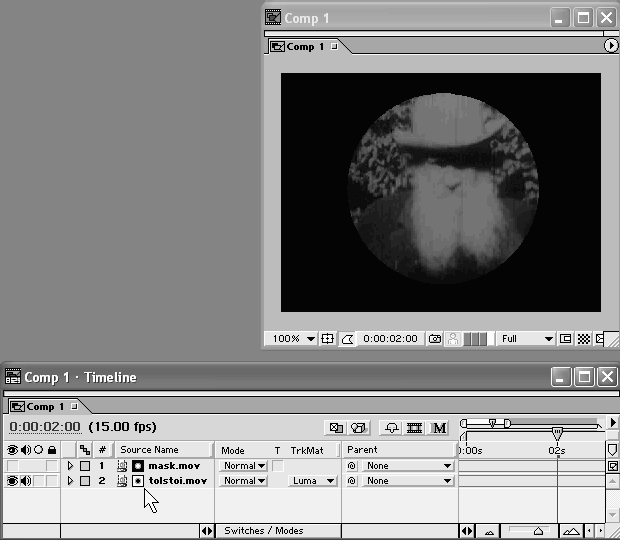Toggle transparency grid checkerboard icon
The width and height of the screenshot is (620, 540).
(584, 339)
